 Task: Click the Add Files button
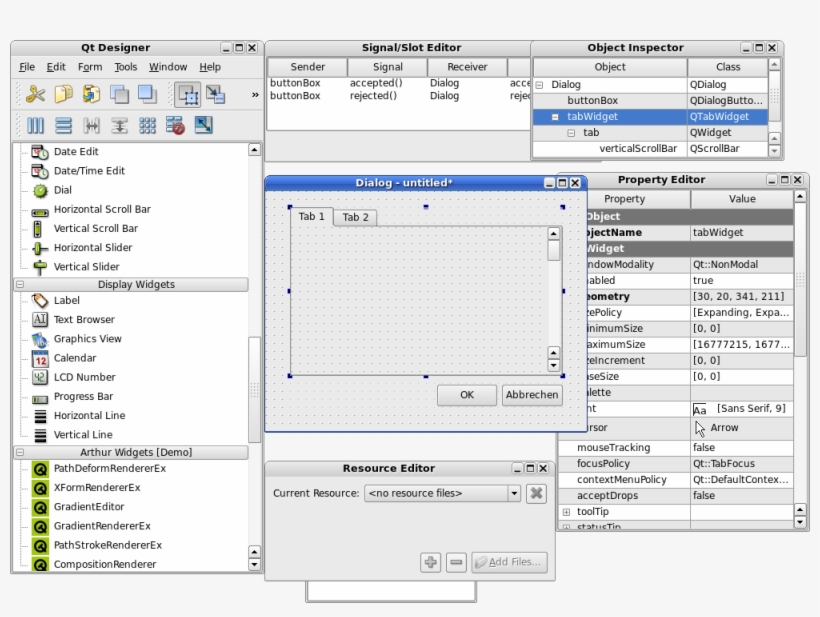point(510,562)
